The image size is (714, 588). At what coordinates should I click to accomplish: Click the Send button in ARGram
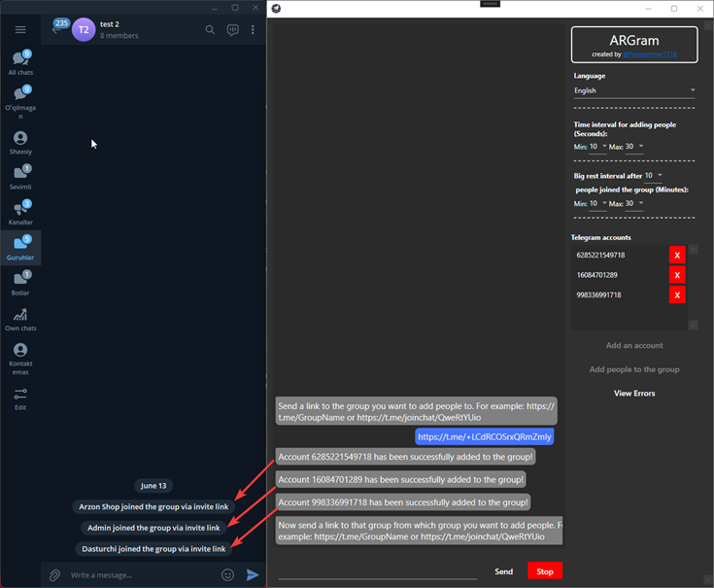[x=503, y=571]
